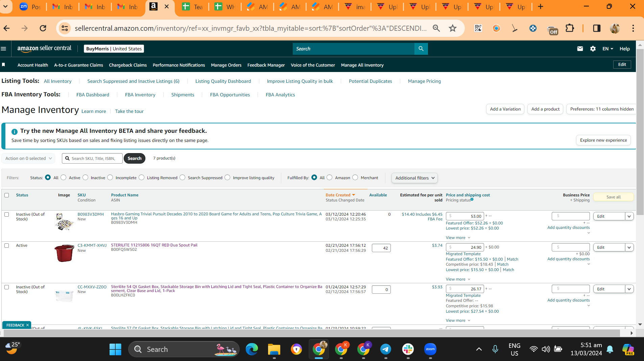Image resolution: width=644 pixels, height=361 pixels.
Task: Go to the Shipments tool
Action: [x=183, y=95]
